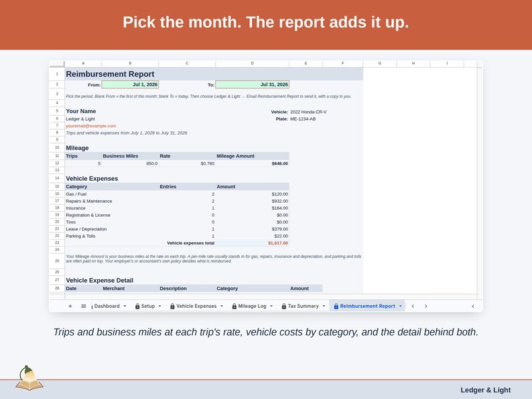Image resolution: width=532 pixels, height=399 pixels.
Task: Open the Tax Summary tab dropdown arrow
Action: (324, 306)
